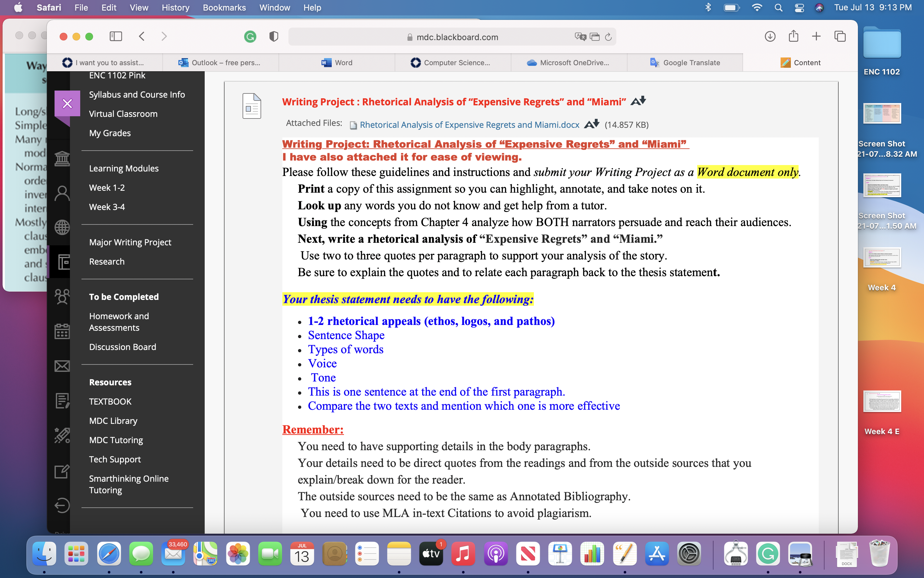The width and height of the screenshot is (924, 578).
Task: Open the History menu
Action: pyautogui.click(x=175, y=8)
